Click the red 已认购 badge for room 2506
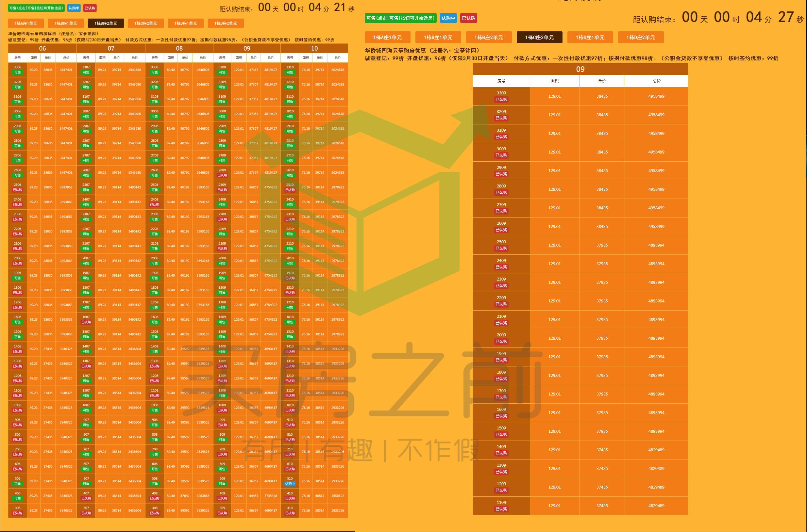This screenshot has width=807, height=532. point(17,190)
